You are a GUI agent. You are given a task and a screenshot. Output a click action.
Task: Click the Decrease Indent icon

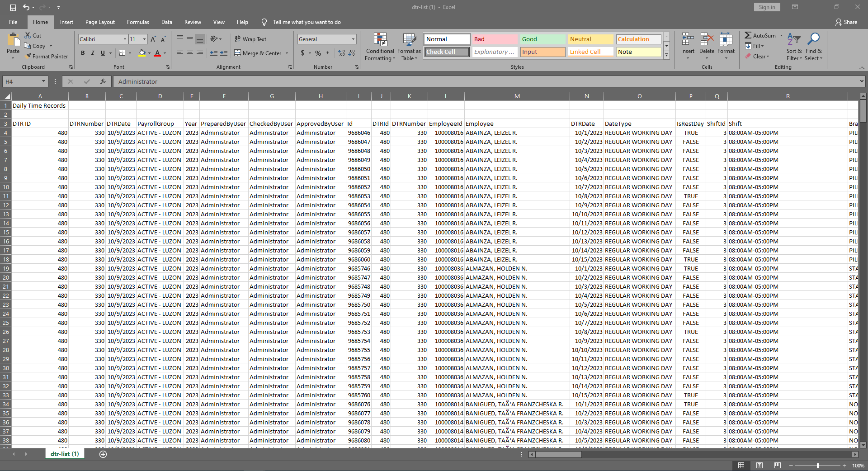(x=214, y=53)
